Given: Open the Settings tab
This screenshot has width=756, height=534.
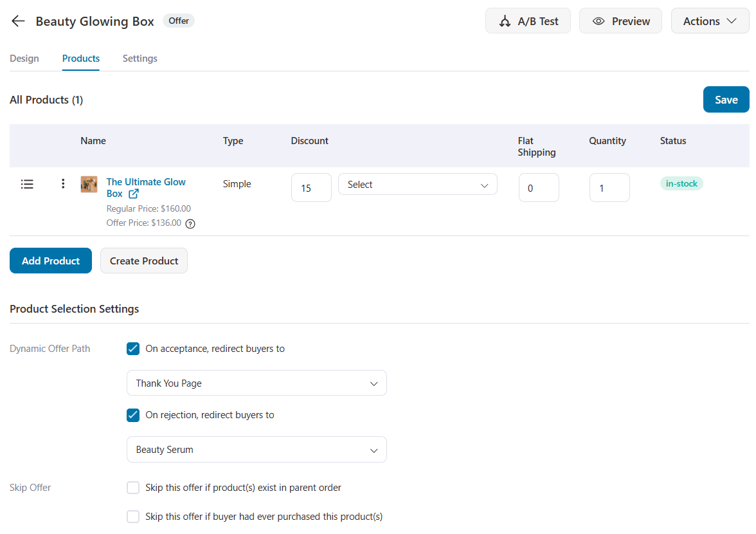Looking at the screenshot, I should coord(140,59).
